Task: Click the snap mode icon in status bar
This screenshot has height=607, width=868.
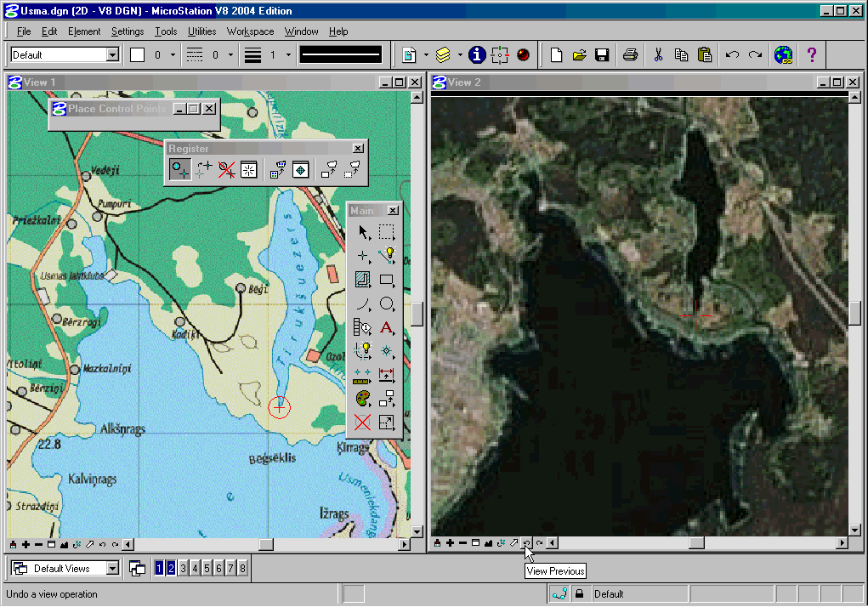Action: [x=559, y=594]
